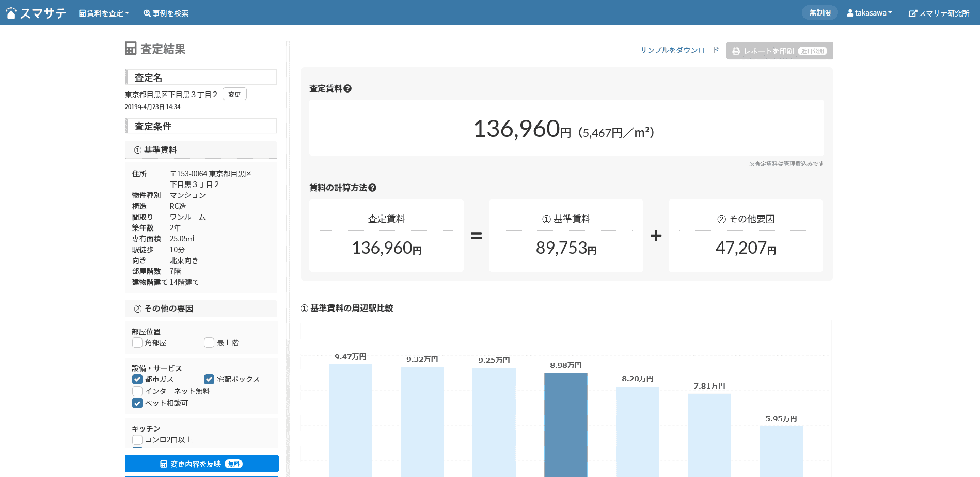Click the 9.25万円 bar in the chart
This screenshot has height=477, width=980.
pos(494,422)
